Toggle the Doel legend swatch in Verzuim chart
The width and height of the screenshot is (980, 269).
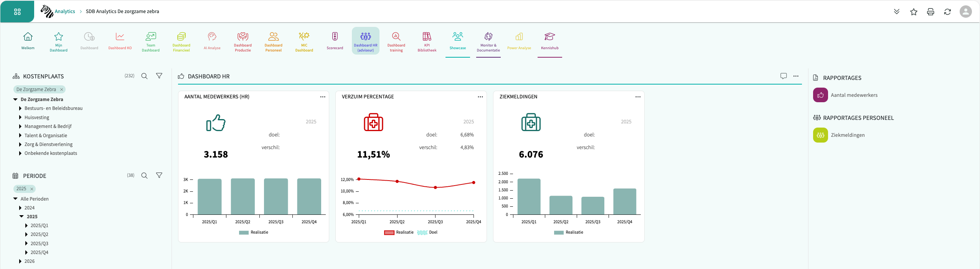coord(422,232)
